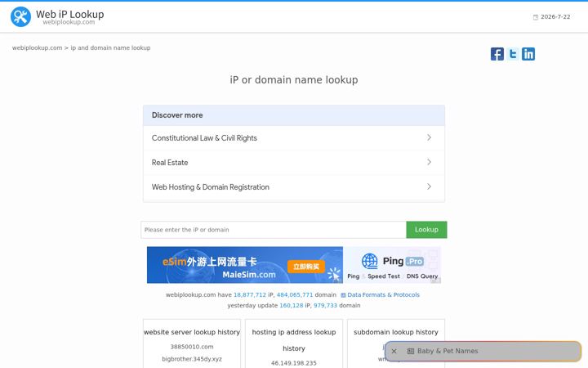Screen dimensions: 588x368
Task: Open the 38850010.com history entry
Action: [192, 347]
